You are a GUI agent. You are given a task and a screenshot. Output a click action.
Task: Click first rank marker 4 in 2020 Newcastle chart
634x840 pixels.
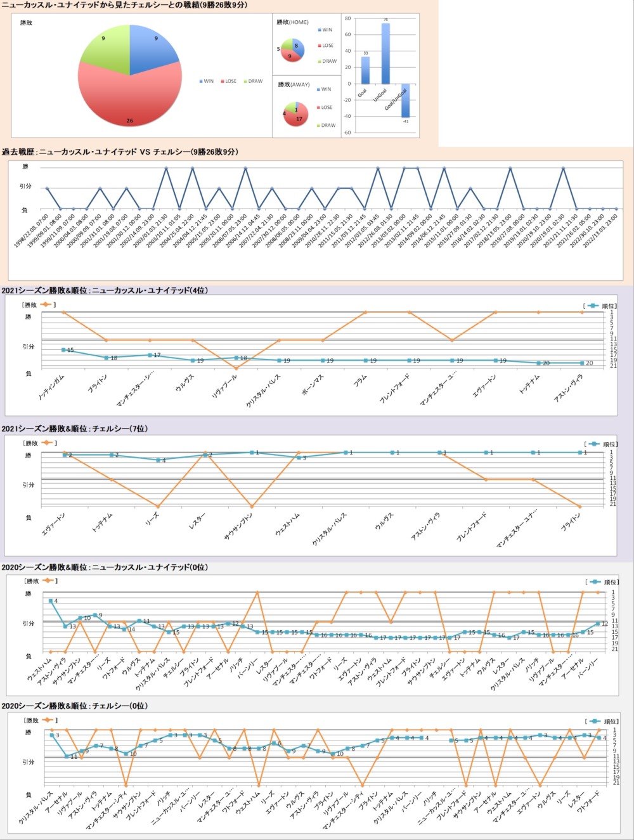51,601
